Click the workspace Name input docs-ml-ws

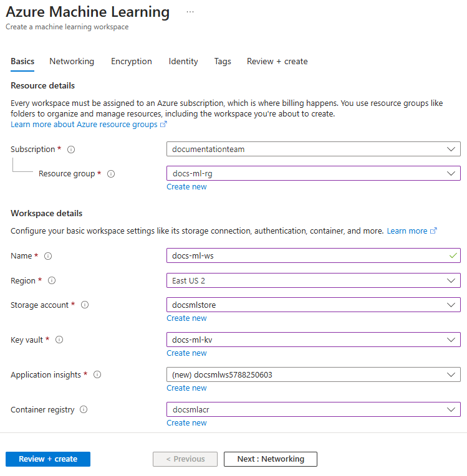[313, 255]
